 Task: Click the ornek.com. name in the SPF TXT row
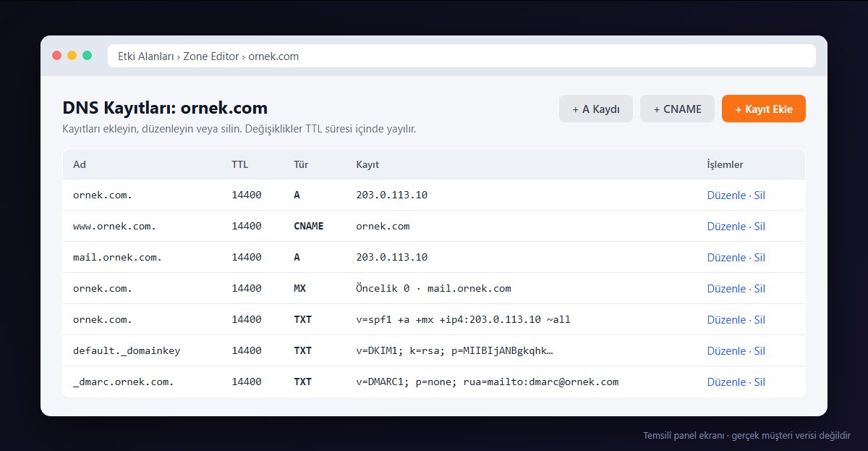point(103,320)
